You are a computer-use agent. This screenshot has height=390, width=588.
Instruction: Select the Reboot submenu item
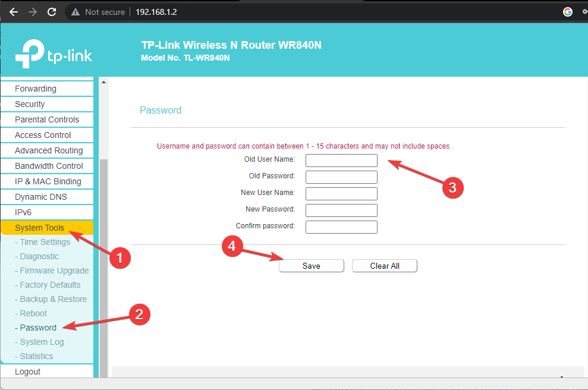[x=31, y=313]
